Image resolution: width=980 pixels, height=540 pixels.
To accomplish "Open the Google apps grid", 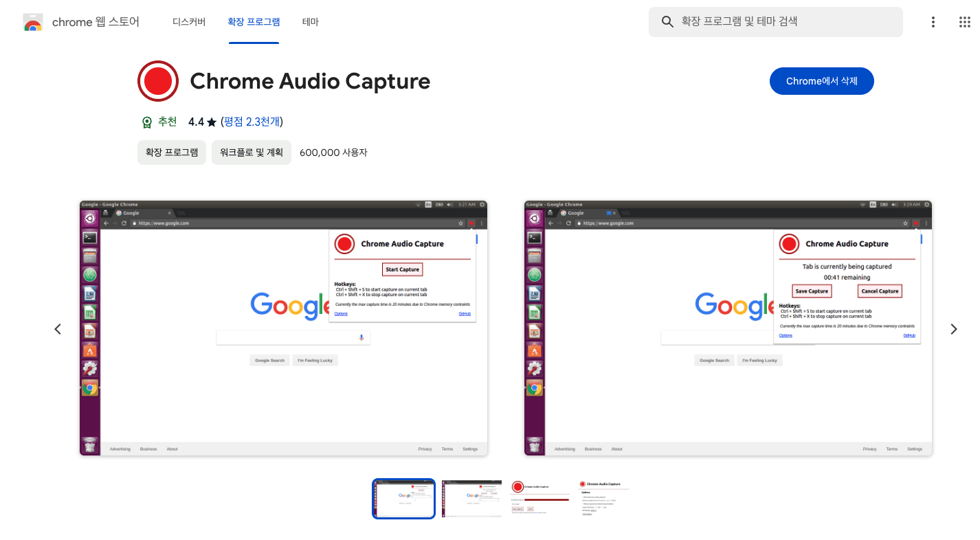I will pos(965,22).
